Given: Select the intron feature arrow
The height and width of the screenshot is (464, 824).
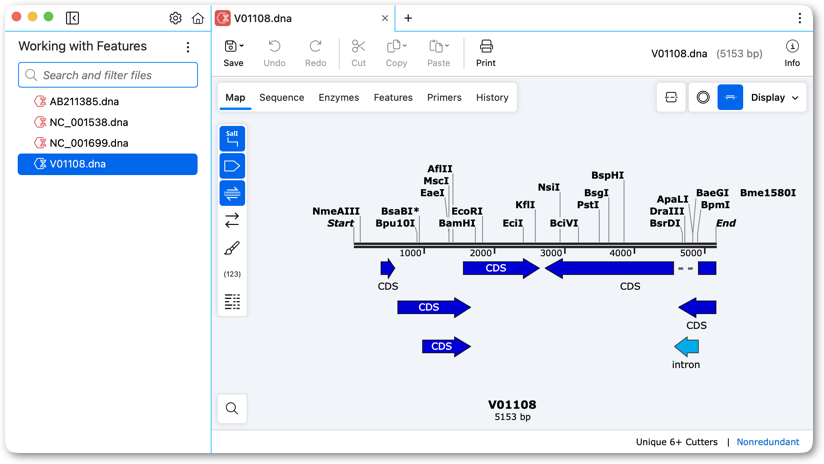Looking at the screenshot, I should click(686, 347).
